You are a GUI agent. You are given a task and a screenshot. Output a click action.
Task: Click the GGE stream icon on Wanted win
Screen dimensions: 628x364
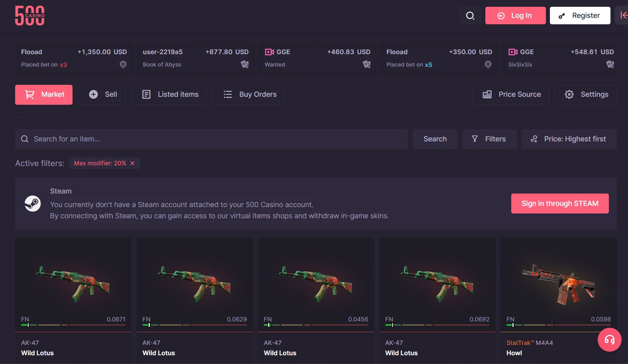(x=269, y=52)
